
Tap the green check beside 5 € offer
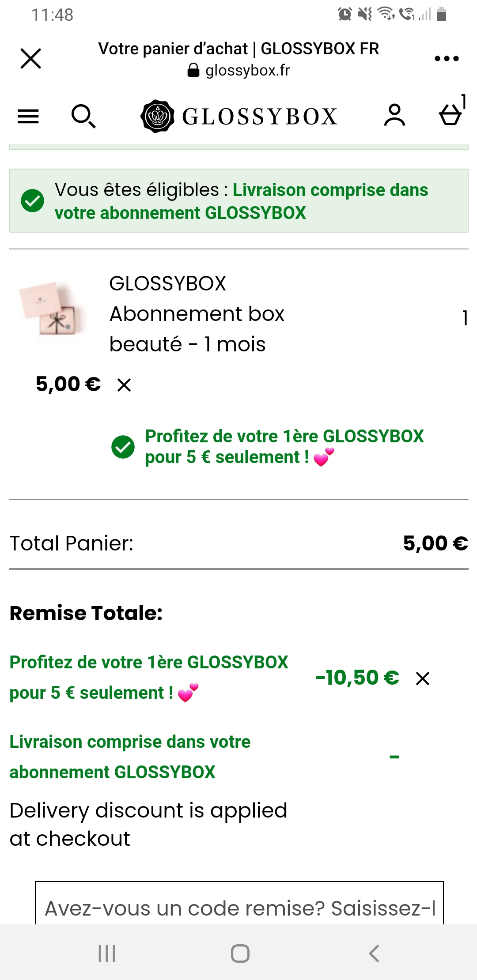pyautogui.click(x=123, y=447)
